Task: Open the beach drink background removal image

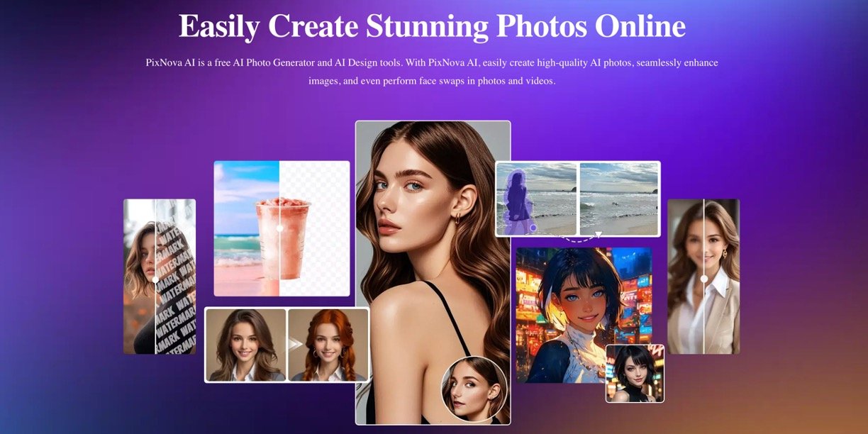Action: coord(282,228)
